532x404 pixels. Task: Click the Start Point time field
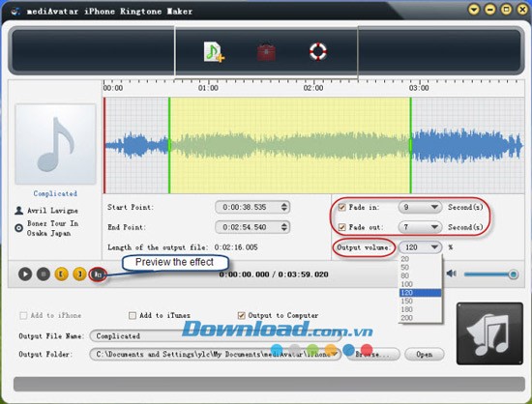click(x=252, y=207)
